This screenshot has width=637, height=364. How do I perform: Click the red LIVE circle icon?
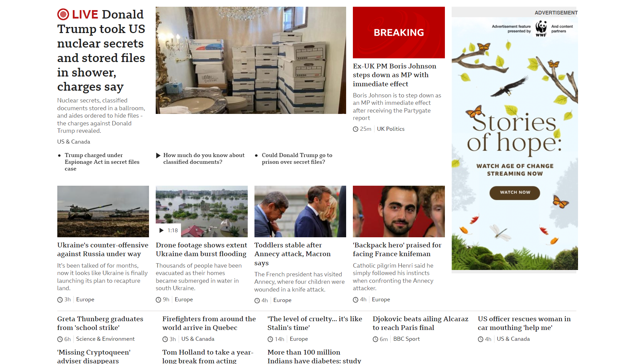point(63,14)
